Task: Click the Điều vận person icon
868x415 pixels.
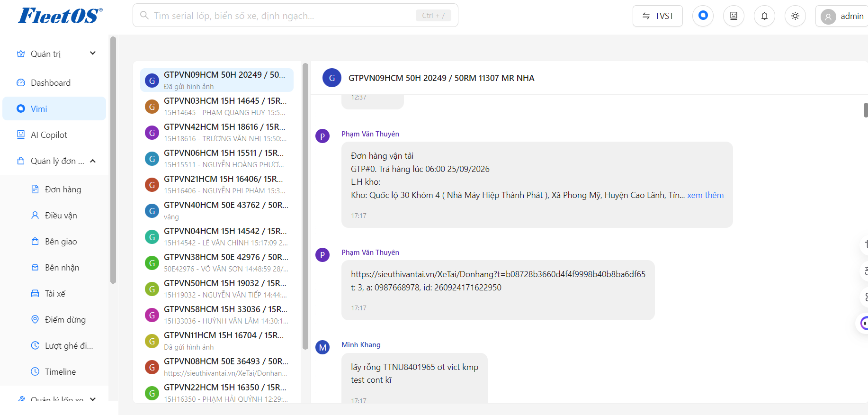Action: 35,215
